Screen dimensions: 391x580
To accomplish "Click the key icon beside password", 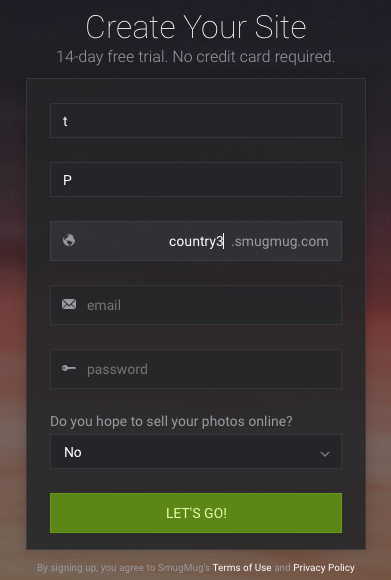I will [x=69, y=368].
